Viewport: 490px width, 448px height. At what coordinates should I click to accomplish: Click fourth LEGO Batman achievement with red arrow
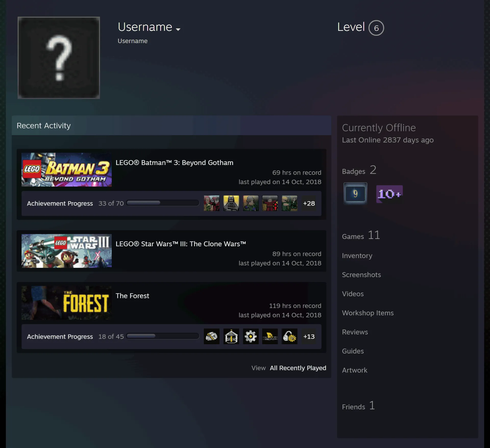point(270,203)
